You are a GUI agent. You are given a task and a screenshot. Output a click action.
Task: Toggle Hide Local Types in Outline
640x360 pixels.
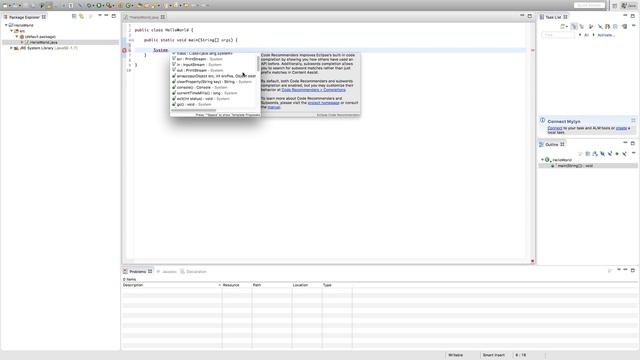(x=624, y=153)
